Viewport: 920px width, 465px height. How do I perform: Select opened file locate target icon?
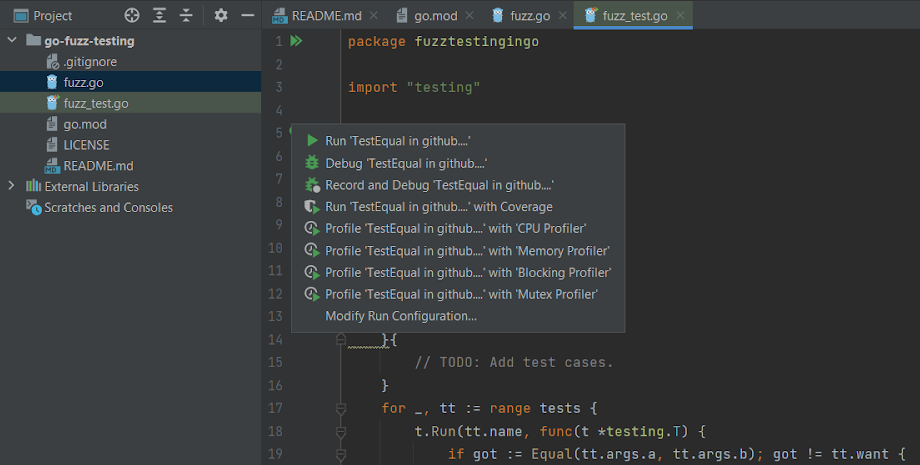tap(132, 16)
